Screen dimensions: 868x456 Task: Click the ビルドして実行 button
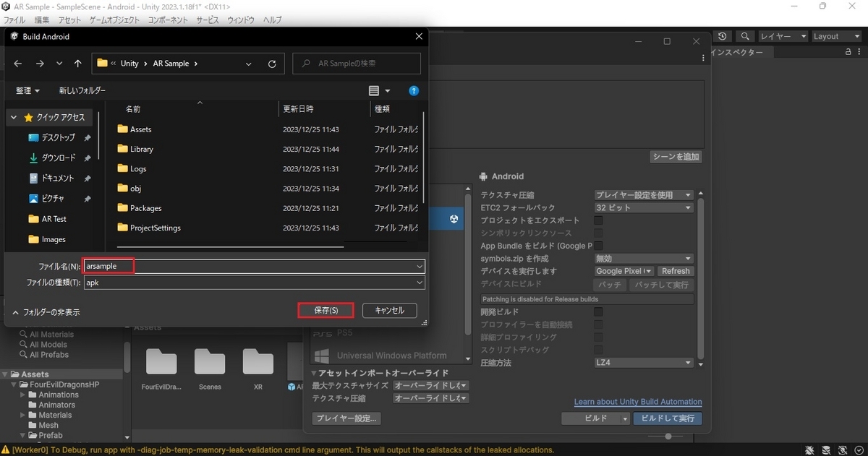click(x=668, y=418)
